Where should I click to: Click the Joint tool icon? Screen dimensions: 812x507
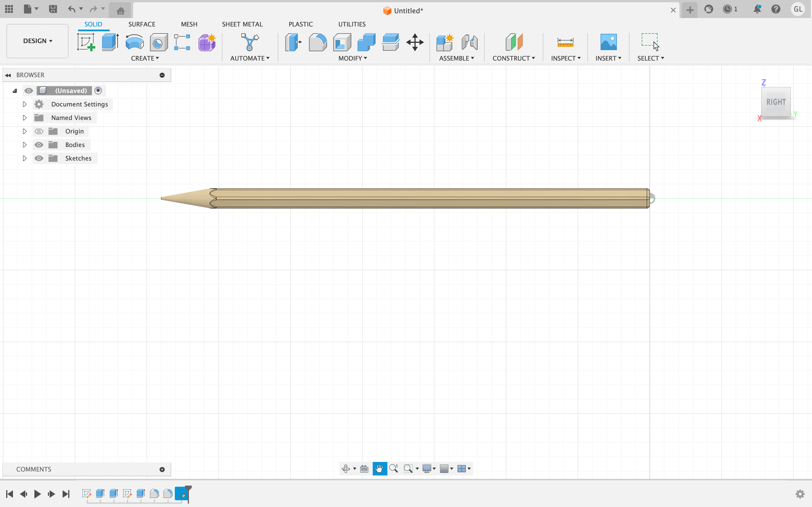[x=469, y=42]
